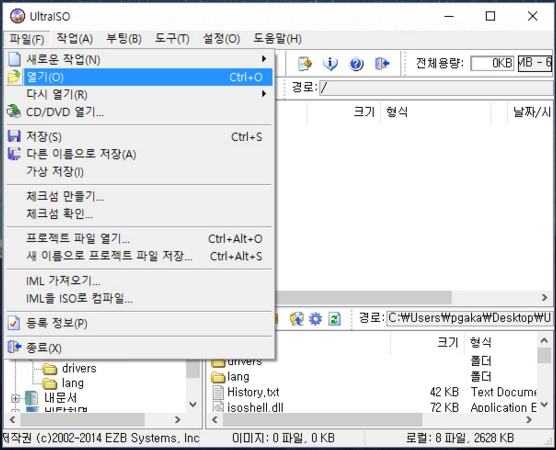Select isoshell.dll in file list
Viewport: 556px width, 450px height.
(x=255, y=407)
